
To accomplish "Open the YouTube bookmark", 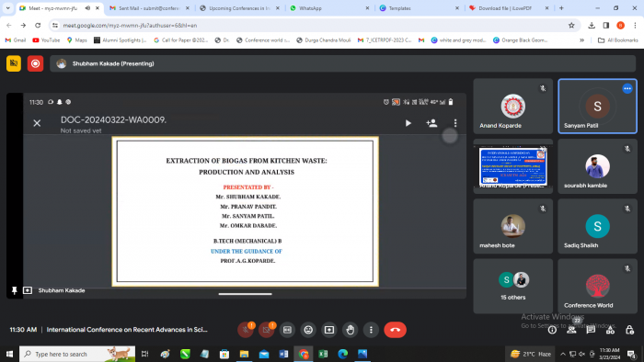I will [46, 40].
